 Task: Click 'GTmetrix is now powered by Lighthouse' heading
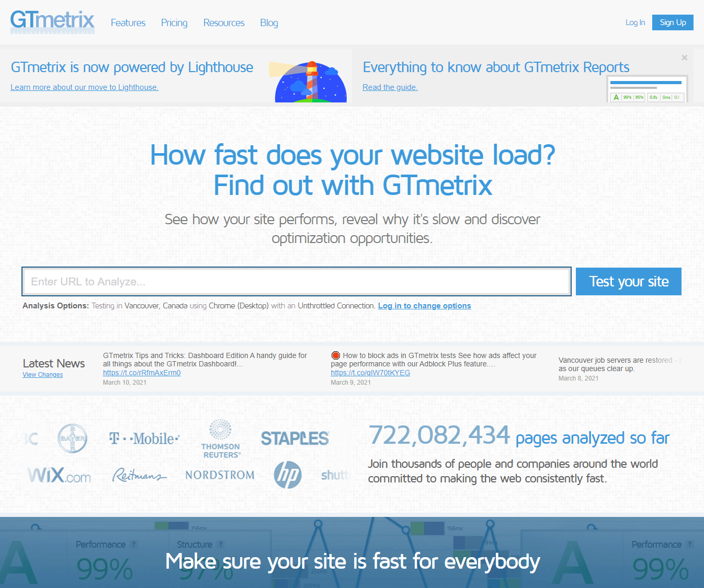[132, 67]
